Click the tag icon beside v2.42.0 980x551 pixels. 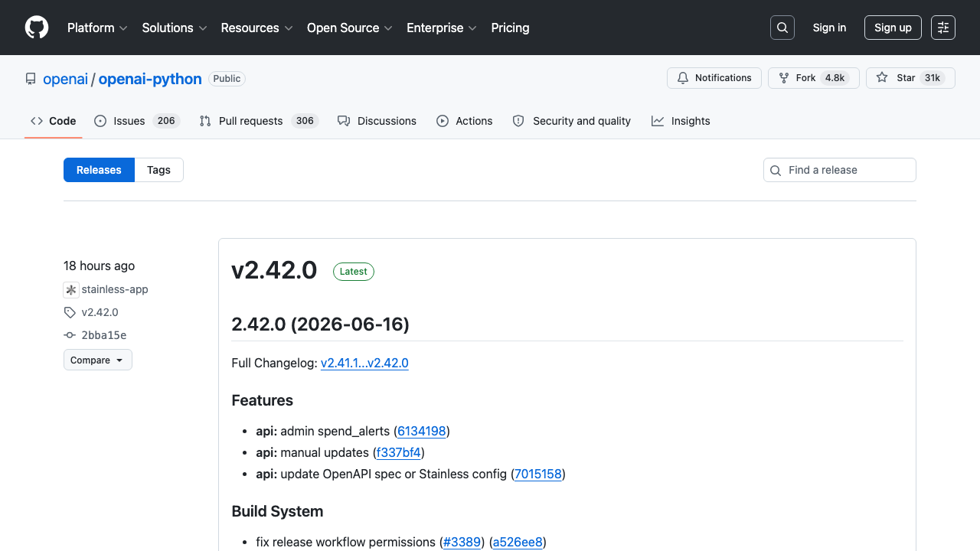[x=70, y=312]
